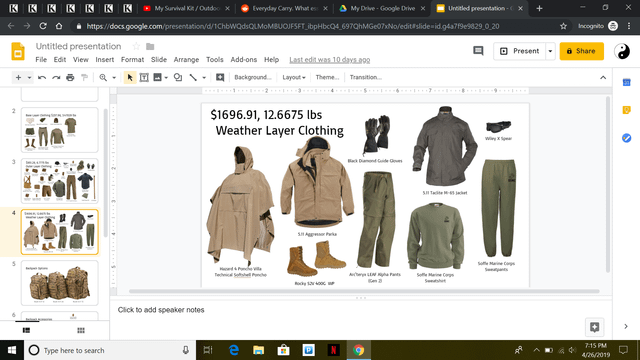Image resolution: width=640 pixels, height=360 pixels.
Task: Undo the last action
Action: 42,78
